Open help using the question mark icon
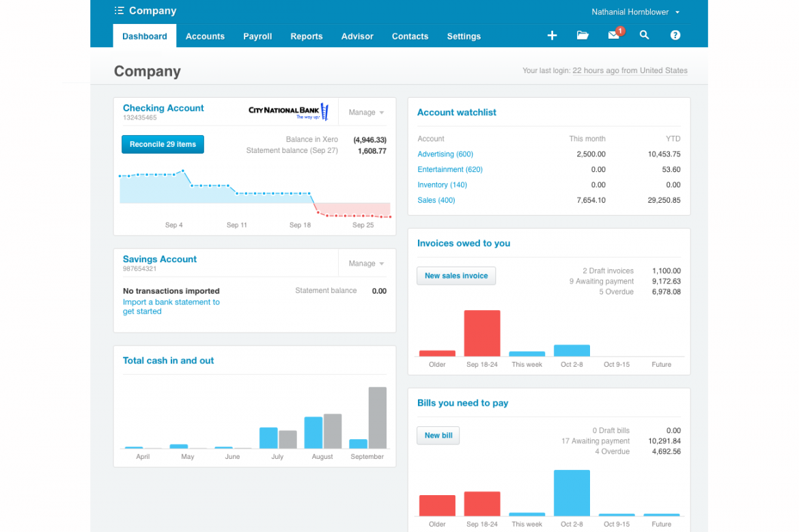799x532 pixels. click(675, 35)
